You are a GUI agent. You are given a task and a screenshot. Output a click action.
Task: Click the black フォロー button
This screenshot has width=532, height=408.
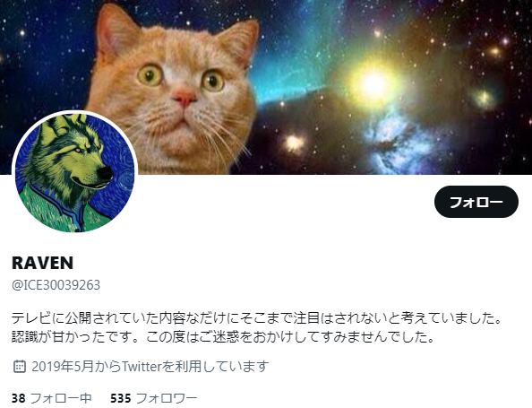pos(476,202)
